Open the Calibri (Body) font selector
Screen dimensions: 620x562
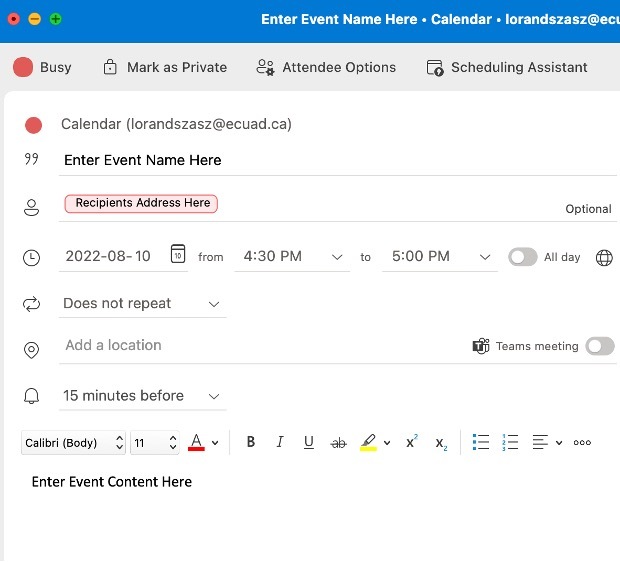click(74, 443)
